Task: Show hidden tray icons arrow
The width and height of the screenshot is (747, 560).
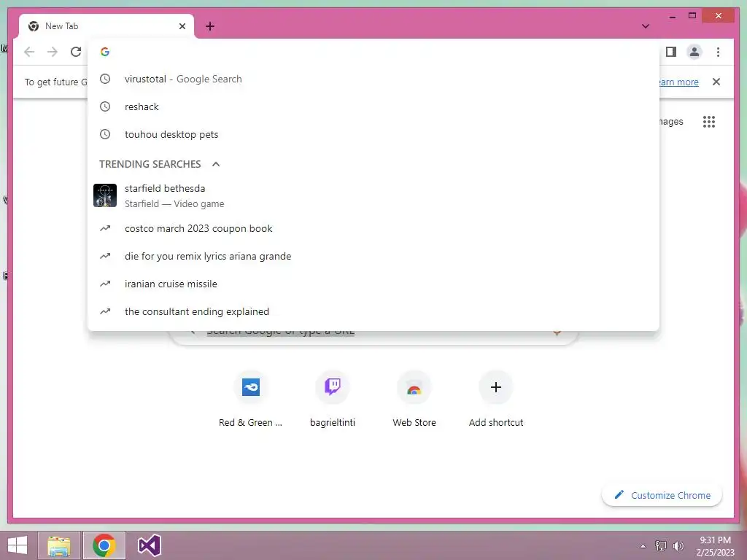Action: pos(643,546)
